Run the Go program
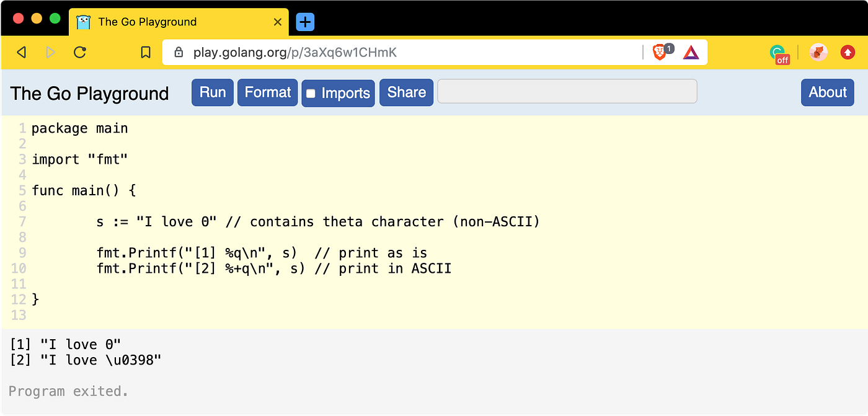The image size is (868, 416). coord(213,92)
